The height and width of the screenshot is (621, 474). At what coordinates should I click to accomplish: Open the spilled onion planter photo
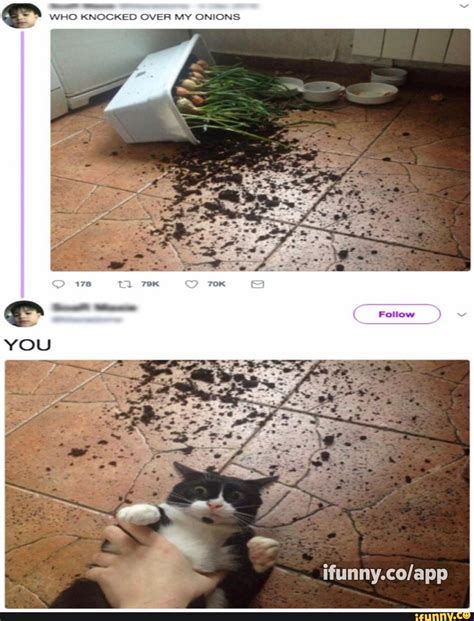[260, 150]
